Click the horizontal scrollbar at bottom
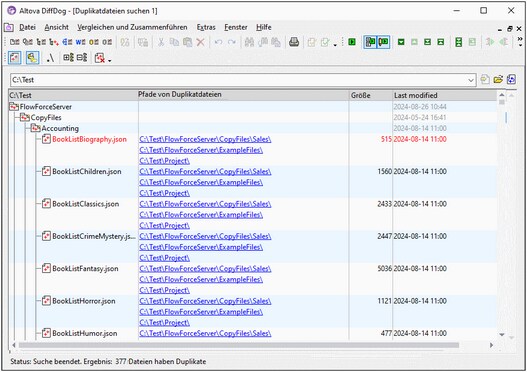The image size is (527, 372). point(239,345)
